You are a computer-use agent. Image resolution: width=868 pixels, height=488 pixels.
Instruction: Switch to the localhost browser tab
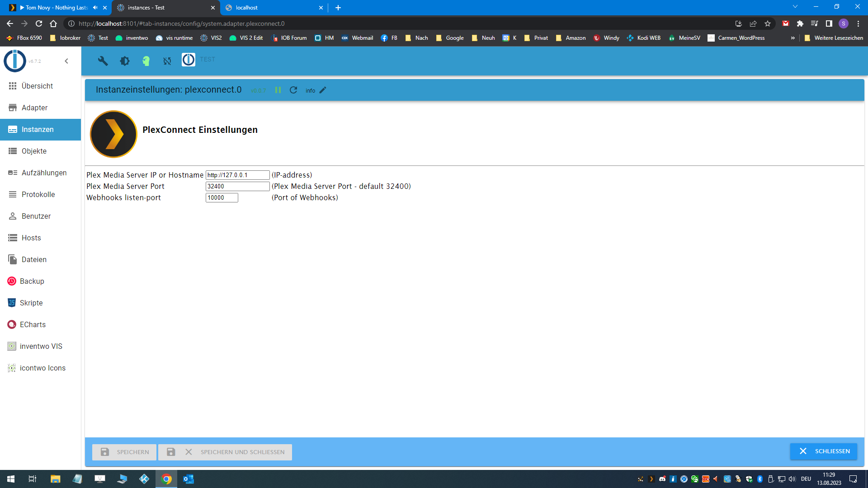[274, 8]
